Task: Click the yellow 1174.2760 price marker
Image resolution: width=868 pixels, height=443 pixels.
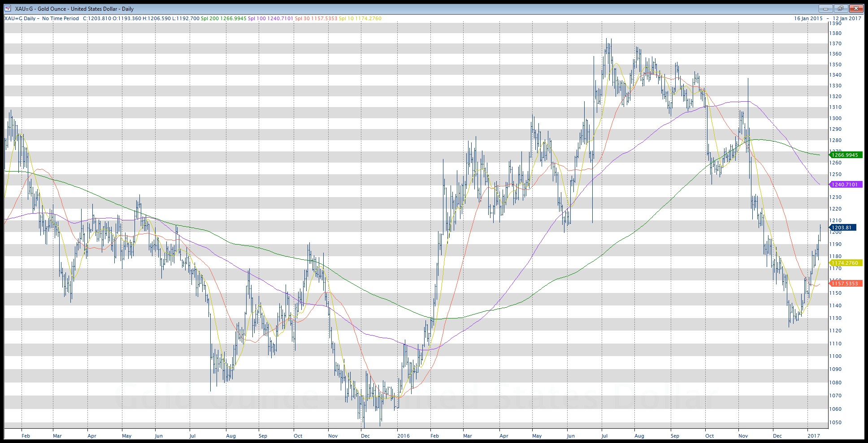Action: tap(845, 263)
